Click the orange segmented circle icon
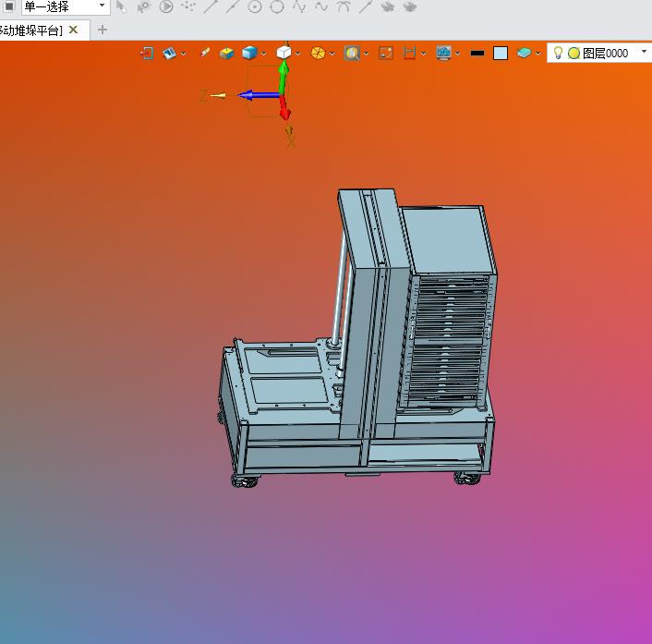652x644 pixels. click(318, 54)
